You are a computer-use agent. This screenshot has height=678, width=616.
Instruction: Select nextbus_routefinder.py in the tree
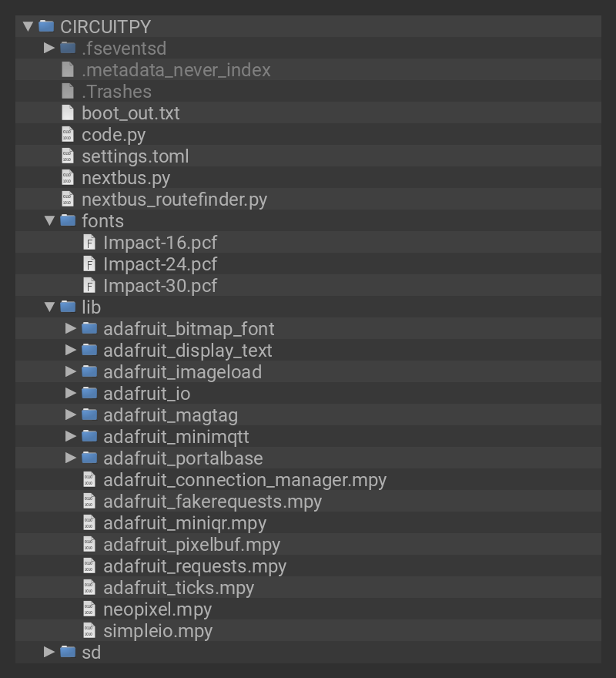tap(174, 200)
